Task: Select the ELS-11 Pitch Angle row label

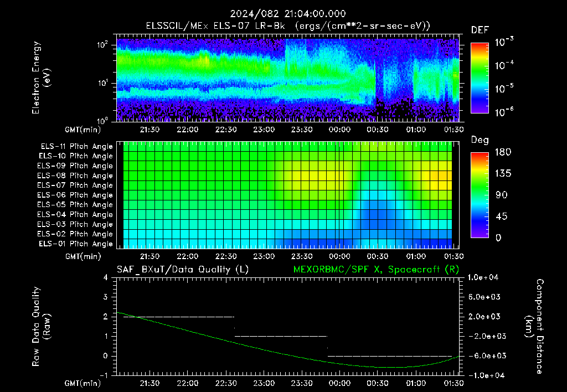Action: [76, 147]
